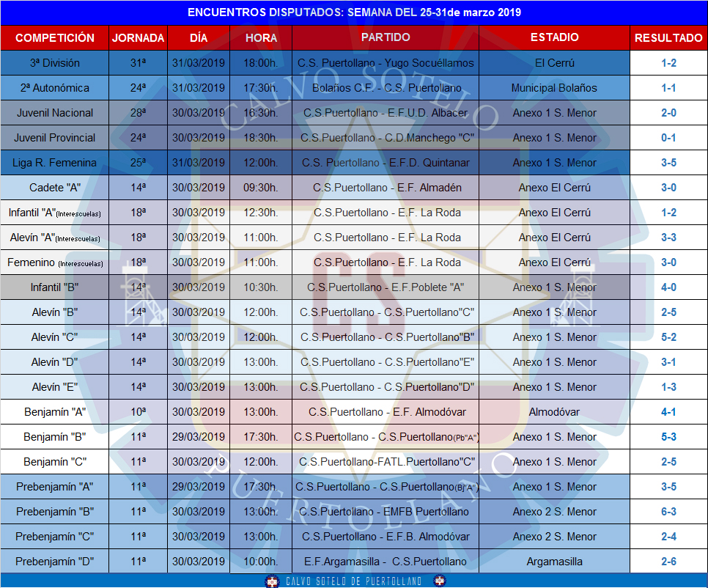The width and height of the screenshot is (708, 588).
Task: Click the 2ª Autonómica result '1-1'
Action: 668,87
